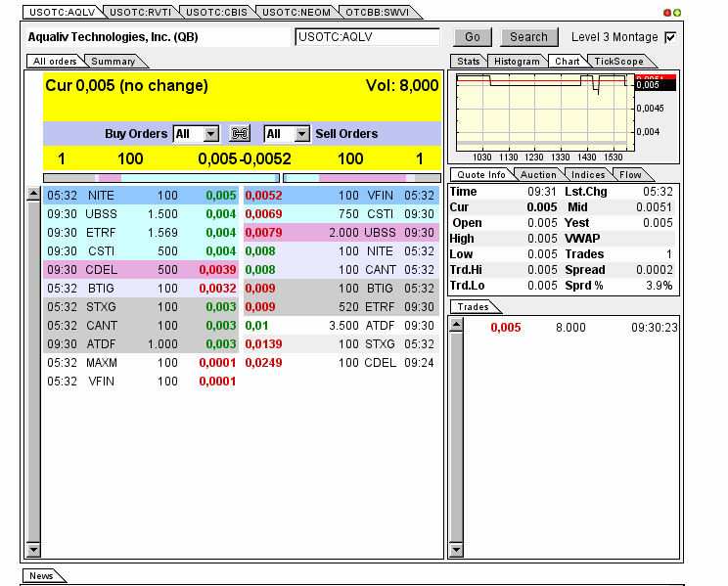Click the best bid-ask 0,005-0,0052 display
The width and height of the screenshot is (728, 586).
pyautogui.click(x=245, y=159)
